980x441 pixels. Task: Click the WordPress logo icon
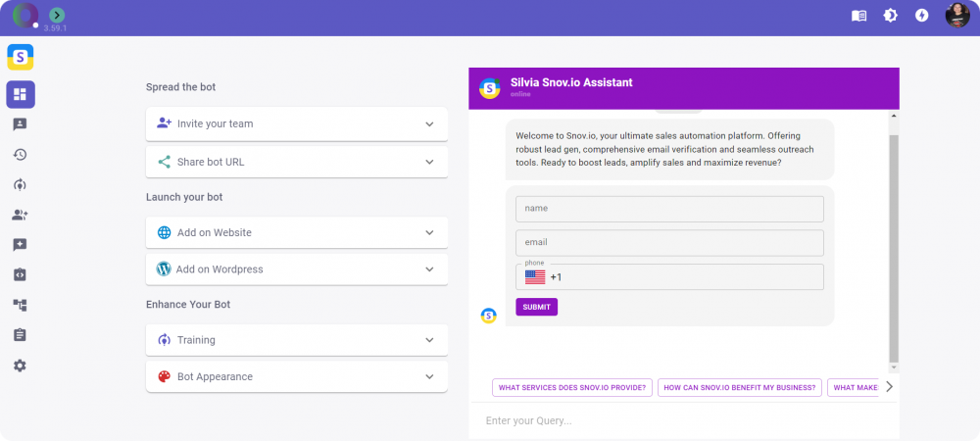click(x=164, y=269)
